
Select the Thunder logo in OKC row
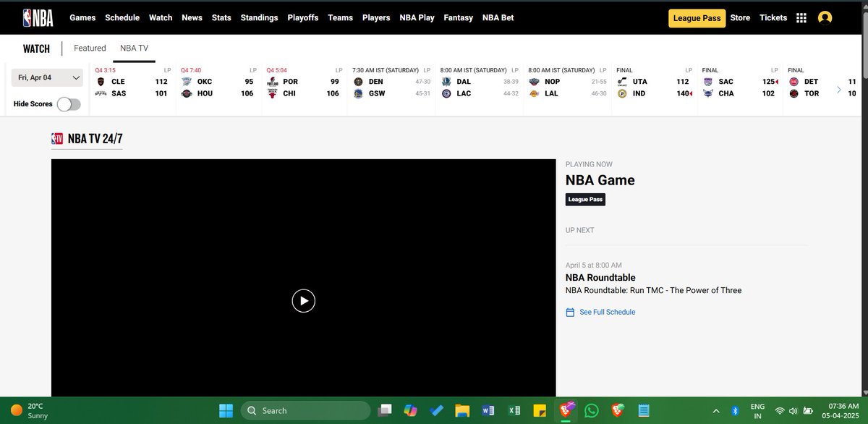pos(187,82)
